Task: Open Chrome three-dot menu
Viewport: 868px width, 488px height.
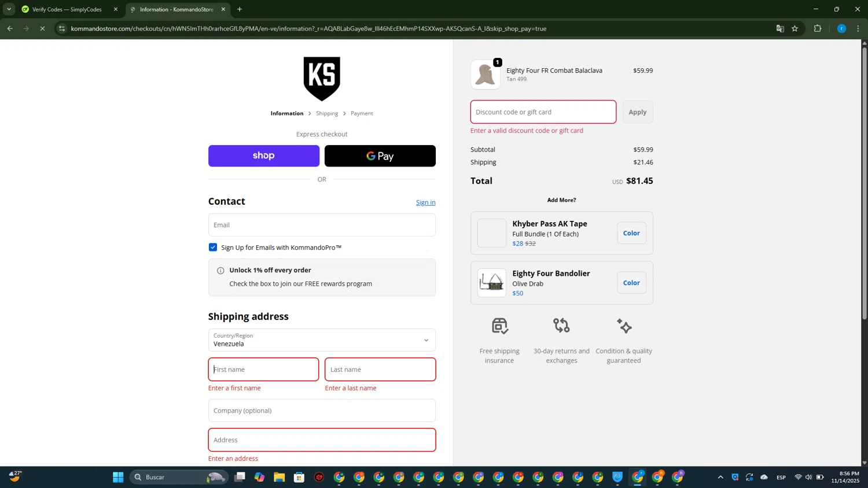Action: pos(858,28)
